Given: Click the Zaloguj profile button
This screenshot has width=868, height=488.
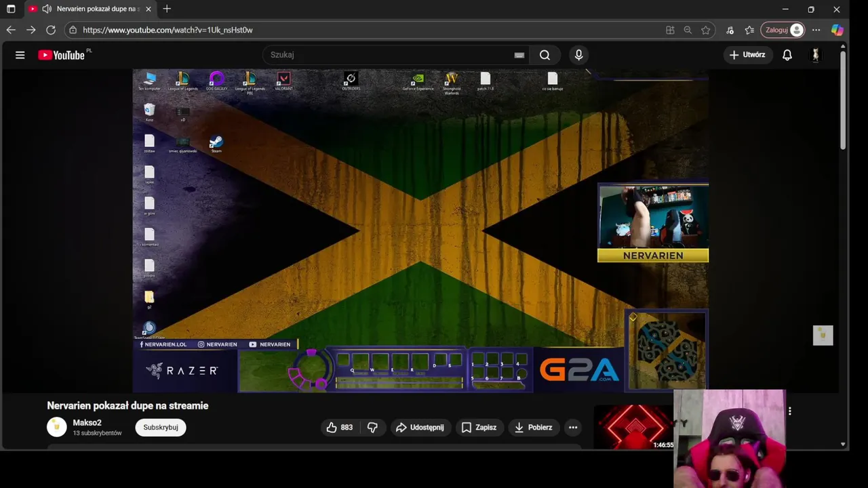Looking at the screenshot, I should pos(783,30).
